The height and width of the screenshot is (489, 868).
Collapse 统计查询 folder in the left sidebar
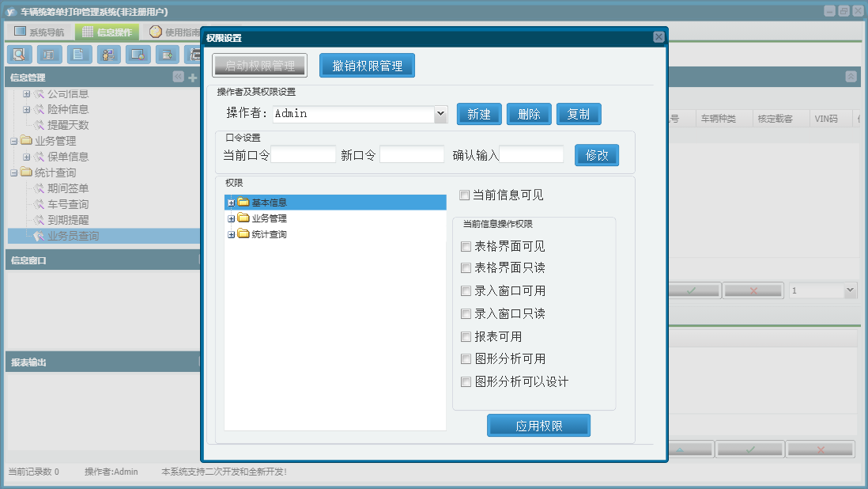[x=14, y=172]
